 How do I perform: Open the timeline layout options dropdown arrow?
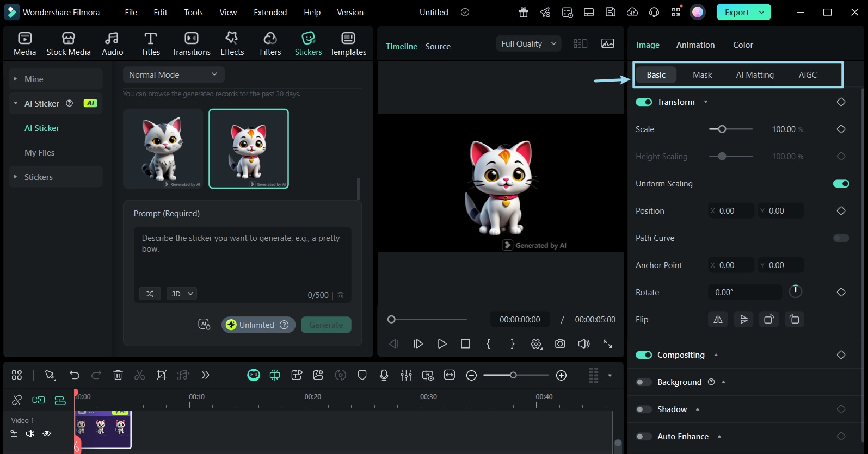(610, 375)
